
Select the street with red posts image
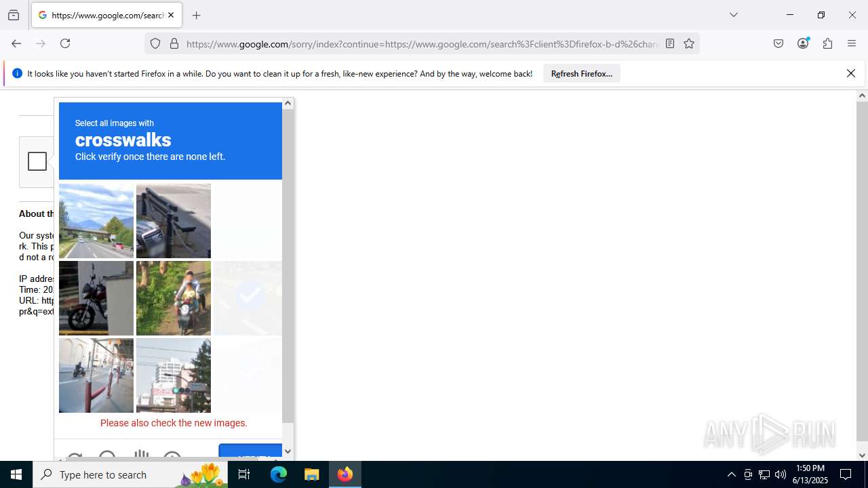(x=96, y=375)
